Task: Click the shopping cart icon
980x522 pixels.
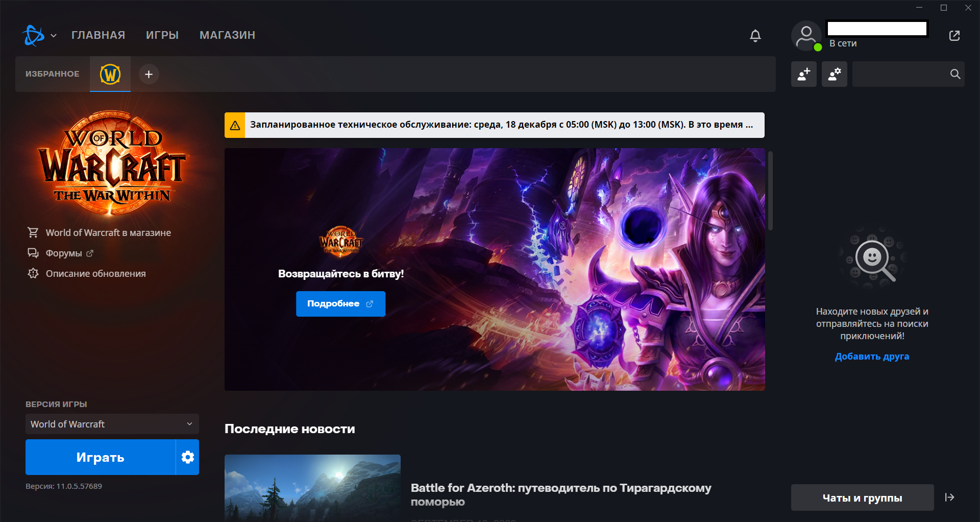Action: [33, 232]
